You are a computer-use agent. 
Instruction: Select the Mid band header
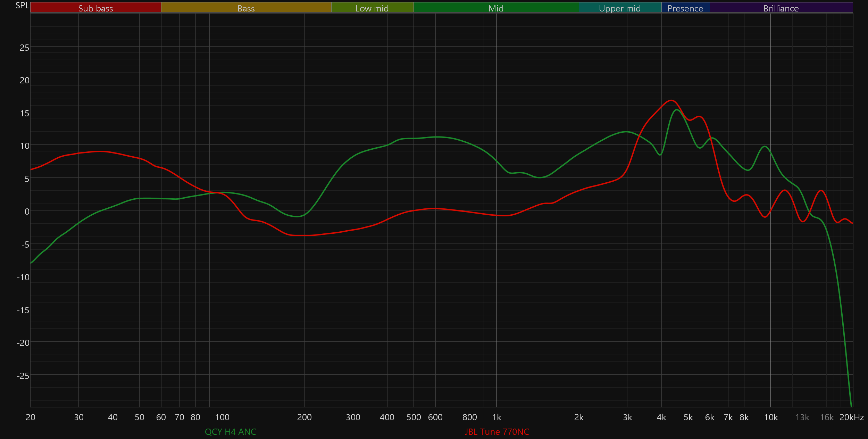496,8
